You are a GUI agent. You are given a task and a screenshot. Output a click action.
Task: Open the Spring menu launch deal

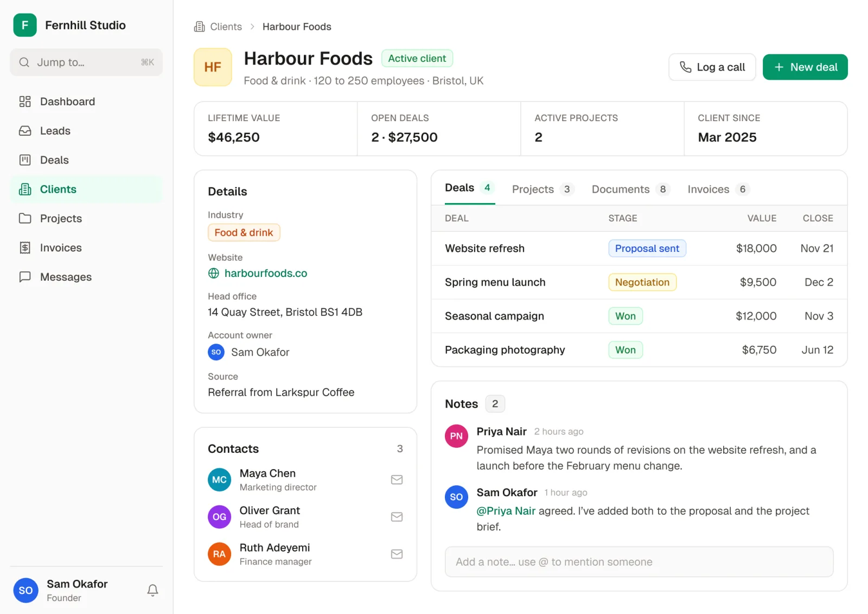point(639,282)
